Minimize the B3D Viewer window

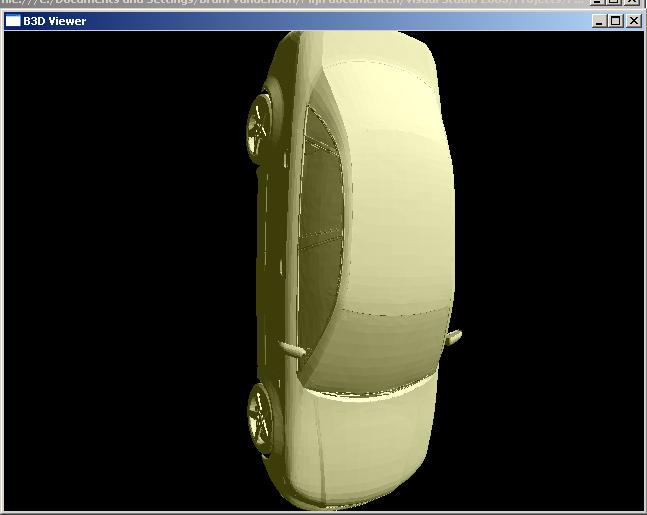tap(599, 21)
